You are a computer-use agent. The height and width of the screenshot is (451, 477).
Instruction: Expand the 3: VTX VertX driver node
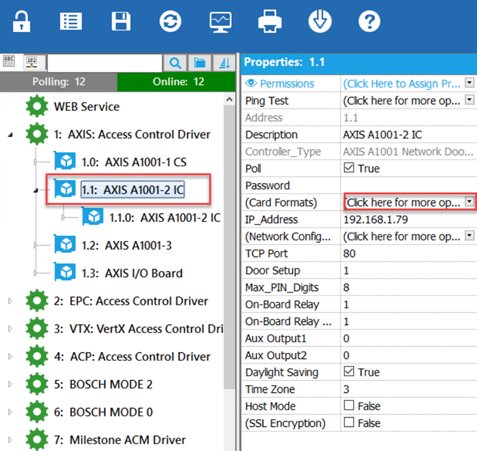coord(10,329)
